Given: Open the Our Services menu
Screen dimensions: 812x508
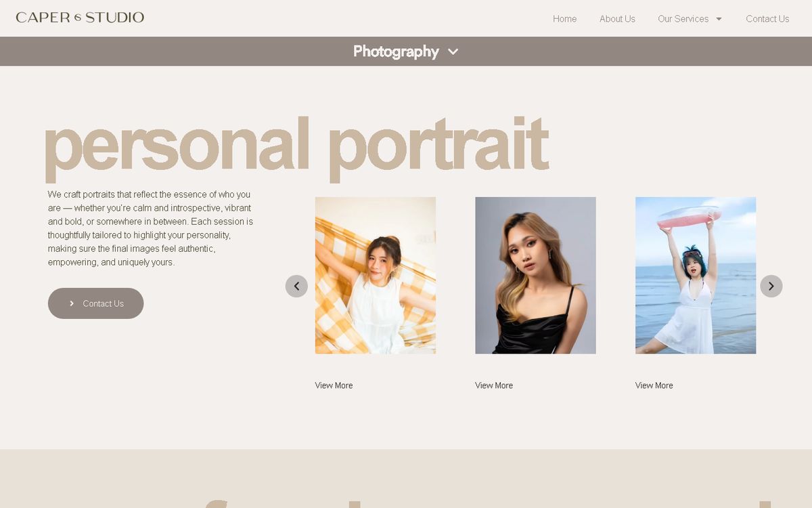Looking at the screenshot, I should [x=683, y=19].
